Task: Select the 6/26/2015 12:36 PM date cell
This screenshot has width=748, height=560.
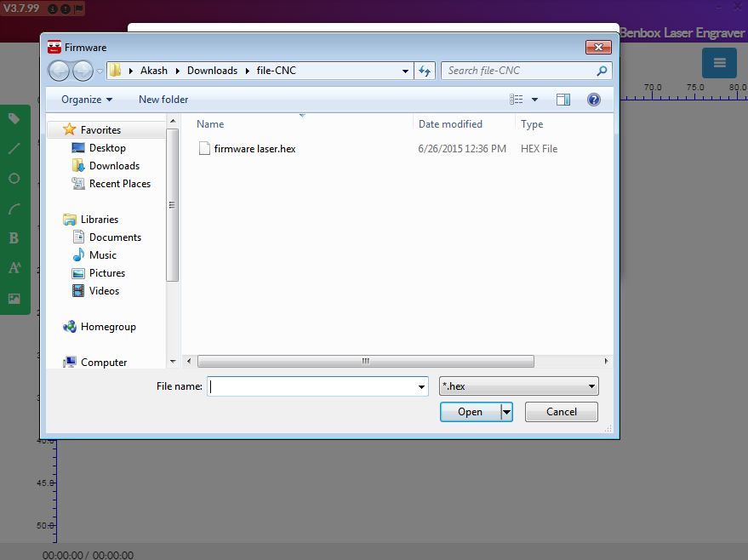Action: (462, 148)
